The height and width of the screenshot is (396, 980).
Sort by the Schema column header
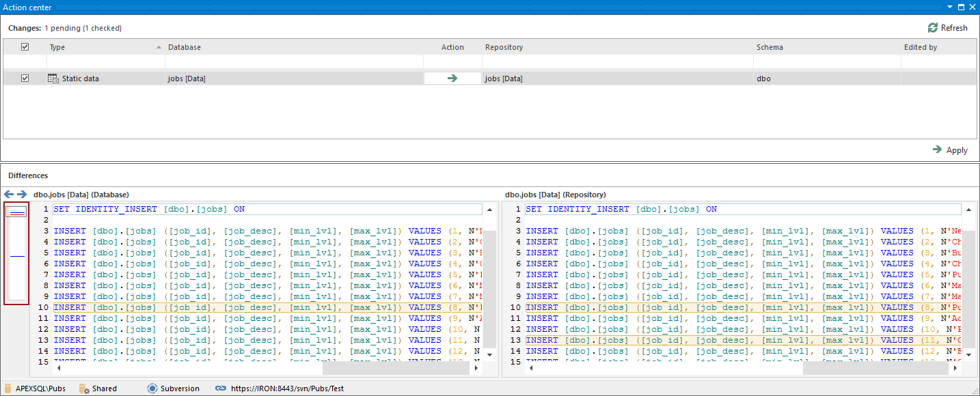pos(770,47)
